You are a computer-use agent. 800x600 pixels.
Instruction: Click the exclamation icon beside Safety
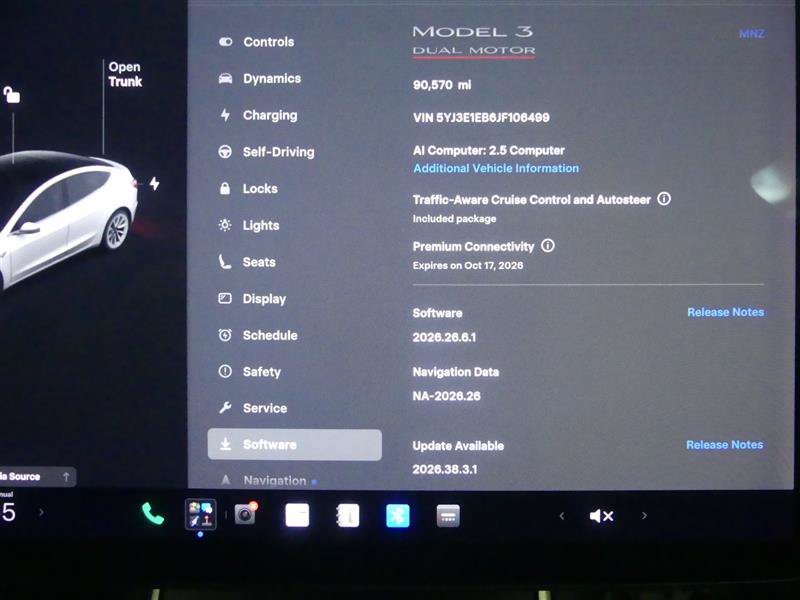(225, 371)
